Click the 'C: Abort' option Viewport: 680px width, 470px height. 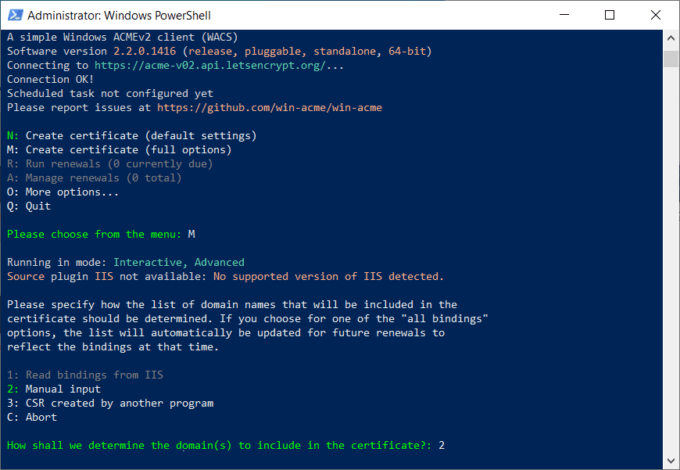coord(32,418)
